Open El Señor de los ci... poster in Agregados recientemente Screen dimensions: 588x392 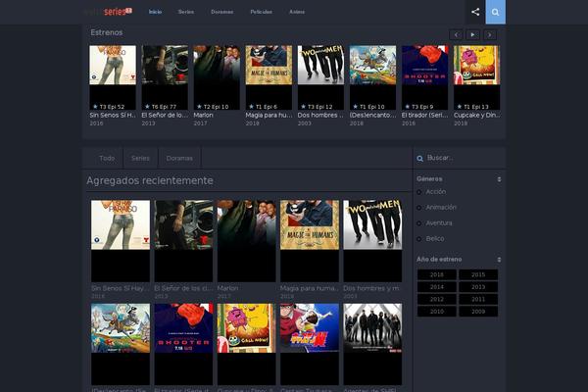[183, 241]
